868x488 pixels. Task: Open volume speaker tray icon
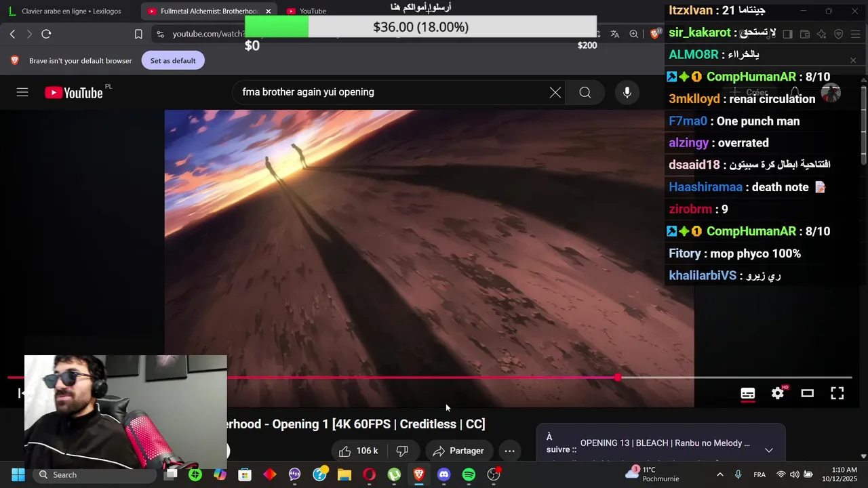(x=794, y=474)
